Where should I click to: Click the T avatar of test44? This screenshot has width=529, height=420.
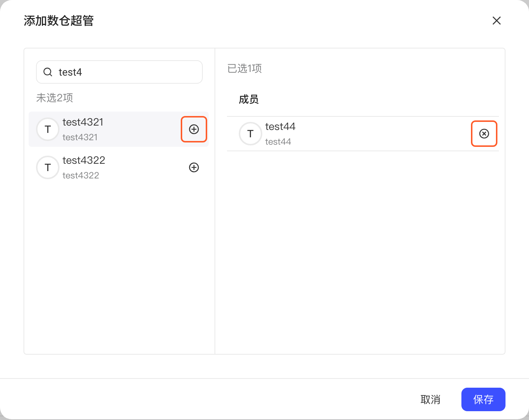click(251, 134)
